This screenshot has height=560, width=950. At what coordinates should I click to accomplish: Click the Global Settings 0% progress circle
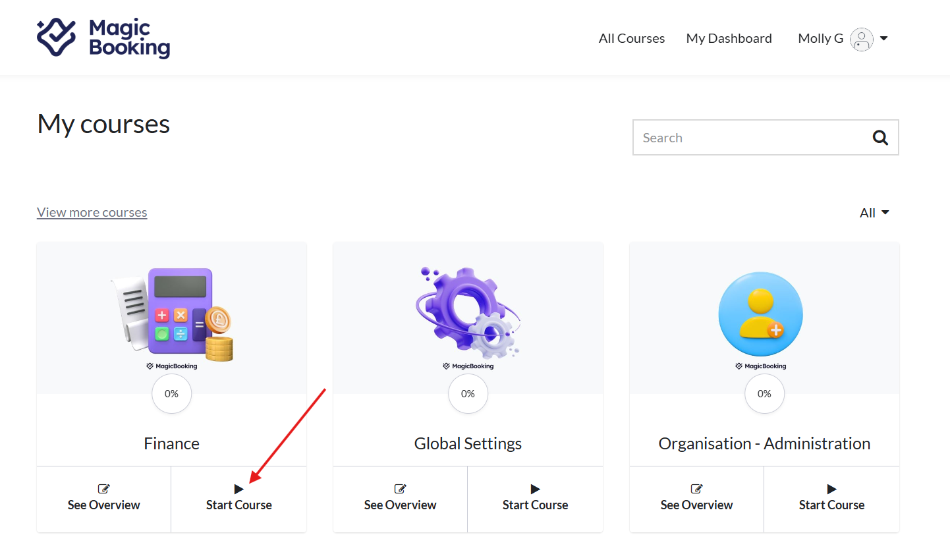pos(468,394)
